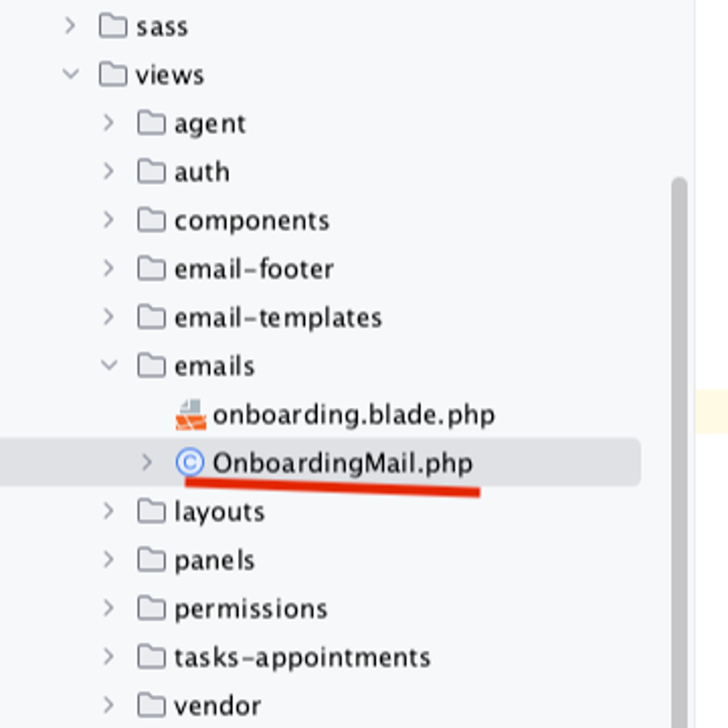The image size is (728, 728).
Task: Collapse the views folder chevron
Action: tap(70, 74)
